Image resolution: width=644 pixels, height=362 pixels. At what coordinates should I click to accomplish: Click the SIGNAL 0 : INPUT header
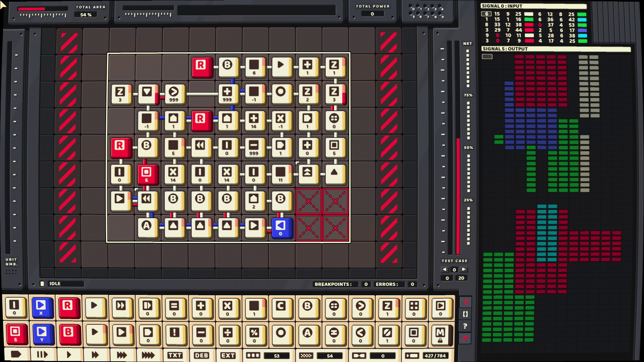pos(534,6)
